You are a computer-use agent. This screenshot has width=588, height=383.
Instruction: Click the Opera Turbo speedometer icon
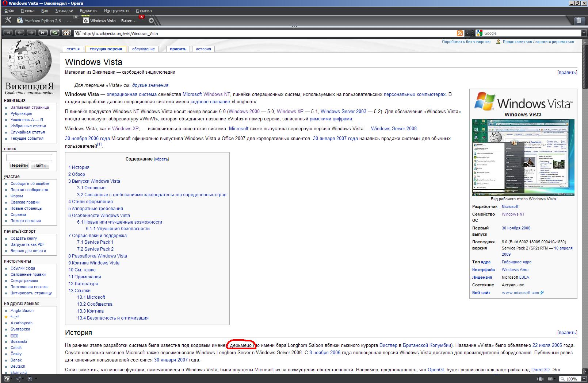pos(30,379)
